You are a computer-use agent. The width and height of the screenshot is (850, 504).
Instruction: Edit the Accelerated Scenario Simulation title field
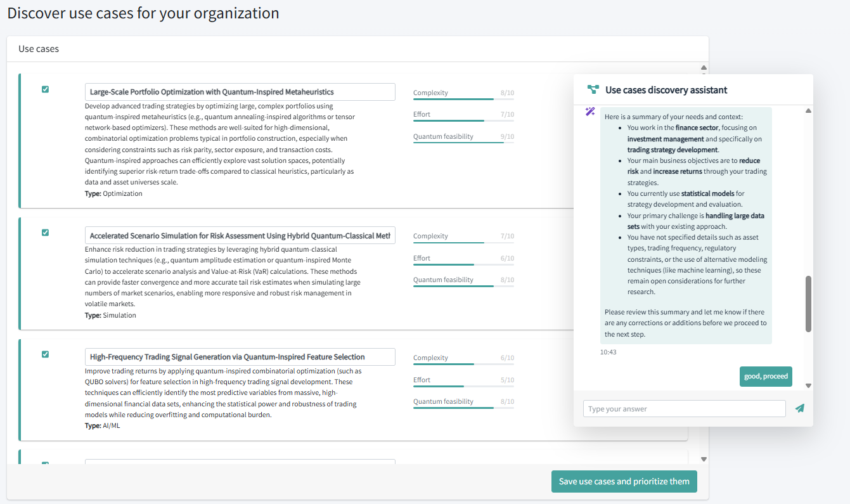240,235
